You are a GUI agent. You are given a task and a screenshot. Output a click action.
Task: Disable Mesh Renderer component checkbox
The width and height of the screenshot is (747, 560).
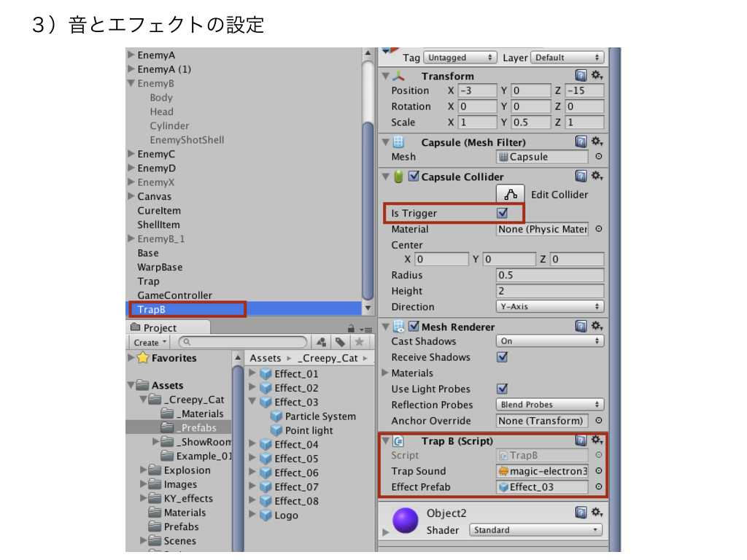click(414, 326)
